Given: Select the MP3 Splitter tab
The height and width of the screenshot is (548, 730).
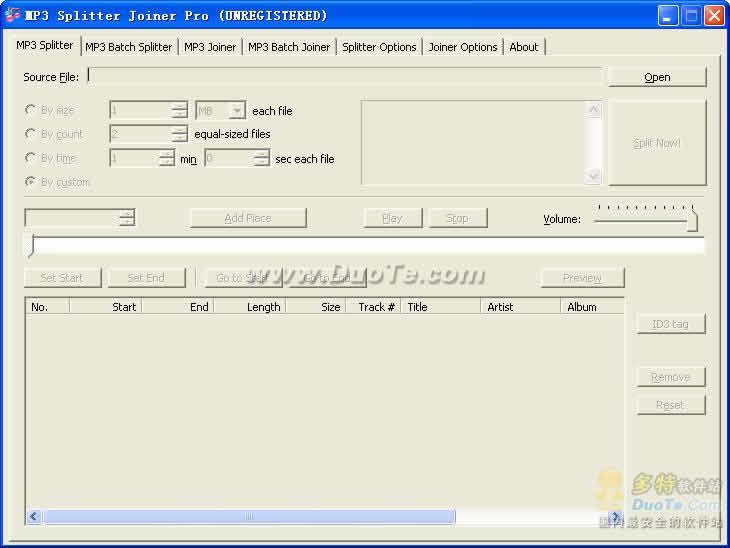Looking at the screenshot, I should [x=44, y=45].
